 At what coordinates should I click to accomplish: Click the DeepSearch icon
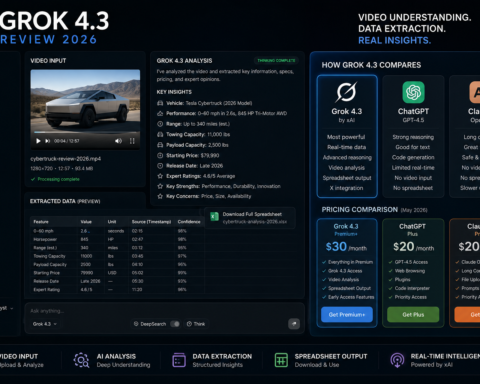pyautogui.click(x=136, y=324)
